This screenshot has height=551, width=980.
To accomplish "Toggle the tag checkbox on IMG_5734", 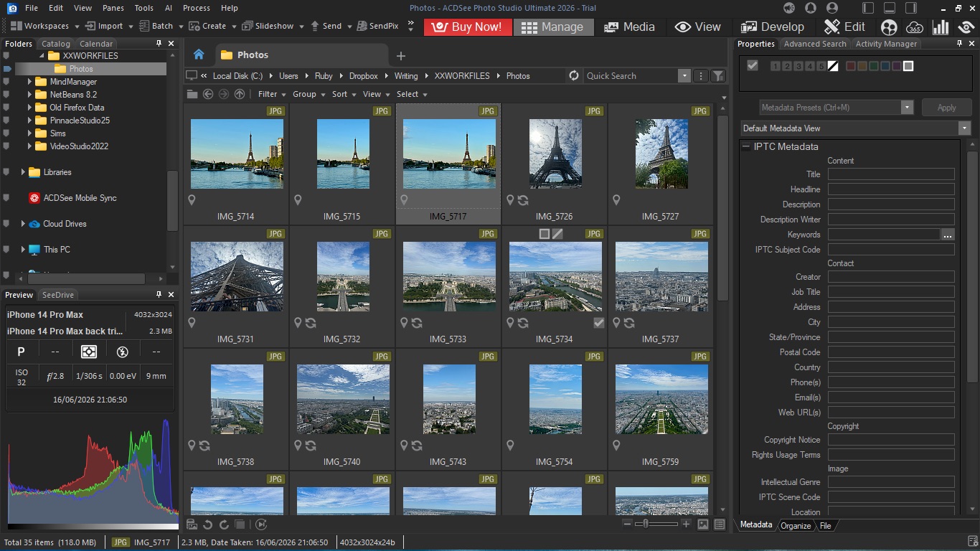I will (x=599, y=323).
